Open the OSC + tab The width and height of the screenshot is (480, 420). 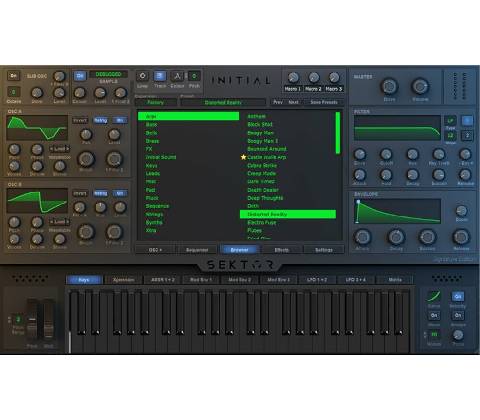tap(155, 250)
